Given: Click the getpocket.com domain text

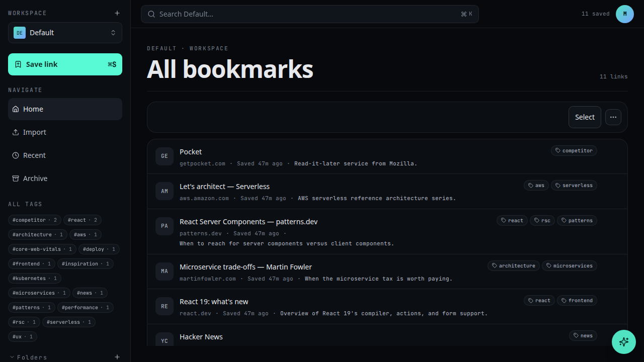Looking at the screenshot, I should coord(203,163).
